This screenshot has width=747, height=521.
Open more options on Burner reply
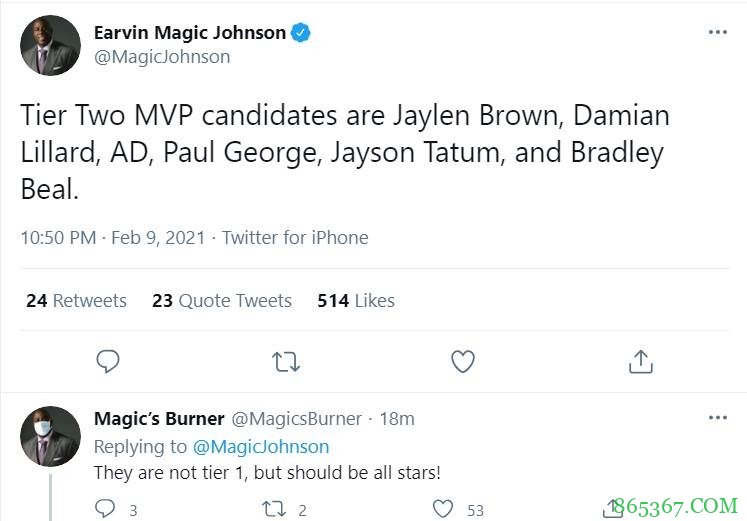717,418
